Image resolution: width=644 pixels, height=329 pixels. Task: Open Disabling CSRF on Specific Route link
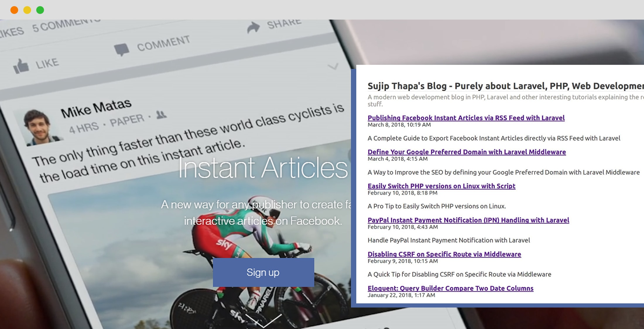tap(444, 254)
